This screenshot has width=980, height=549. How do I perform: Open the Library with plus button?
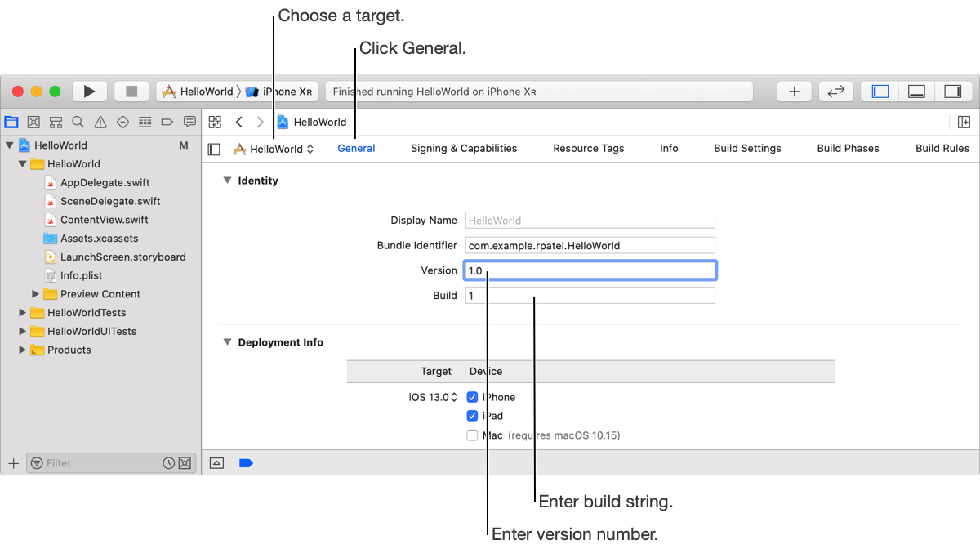tap(794, 91)
